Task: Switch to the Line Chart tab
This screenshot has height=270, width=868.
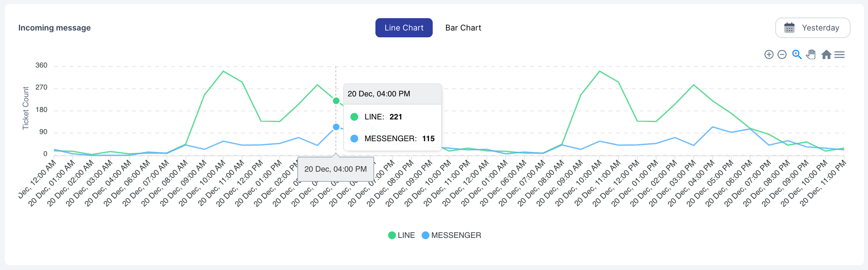Action: tap(404, 28)
